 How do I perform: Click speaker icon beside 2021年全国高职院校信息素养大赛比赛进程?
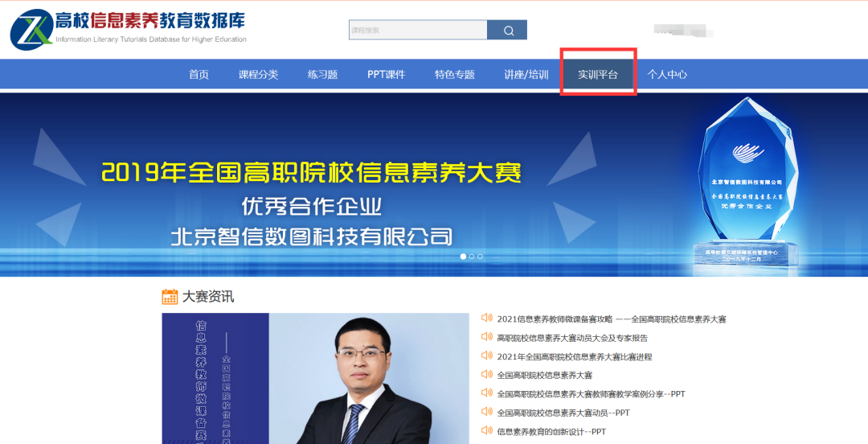(x=487, y=356)
